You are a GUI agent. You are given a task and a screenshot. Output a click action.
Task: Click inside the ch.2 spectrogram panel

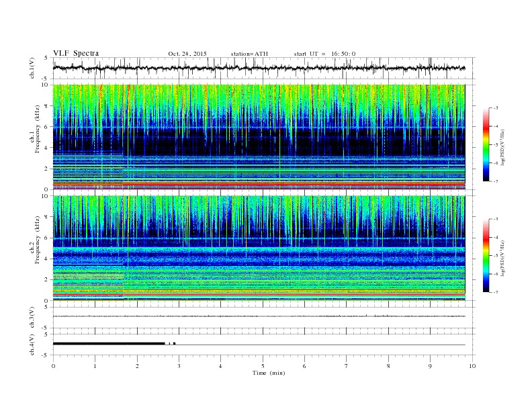click(259, 248)
